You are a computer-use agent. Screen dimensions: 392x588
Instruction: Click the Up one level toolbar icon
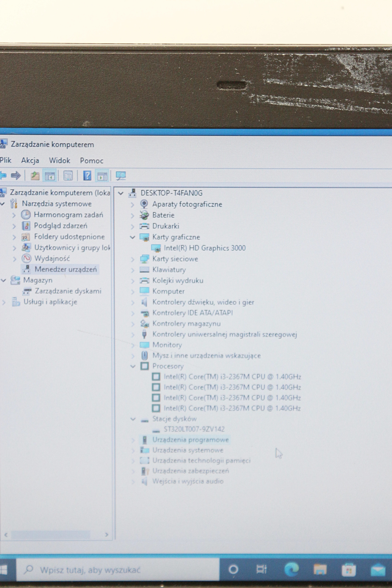[35, 176]
